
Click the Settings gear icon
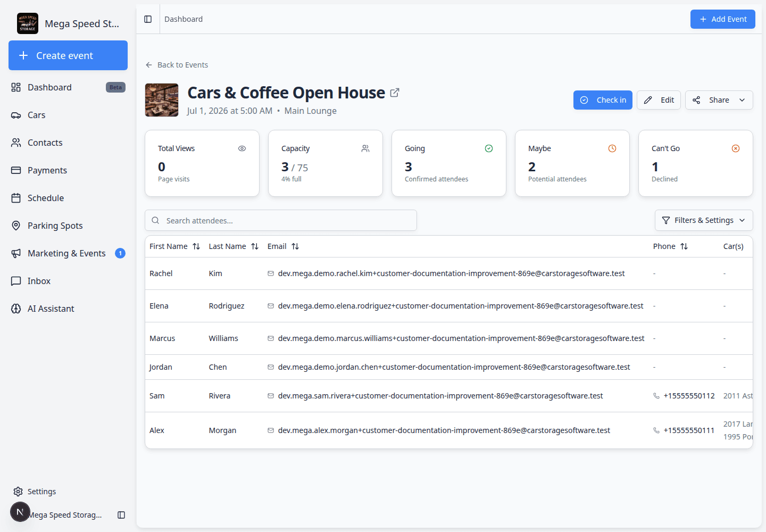tap(18, 492)
